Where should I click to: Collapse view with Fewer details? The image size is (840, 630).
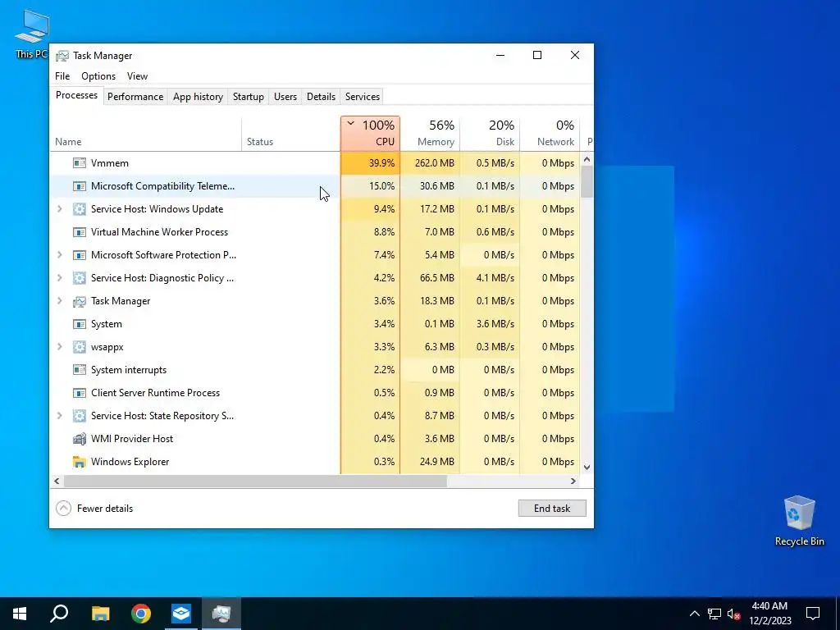94,509
